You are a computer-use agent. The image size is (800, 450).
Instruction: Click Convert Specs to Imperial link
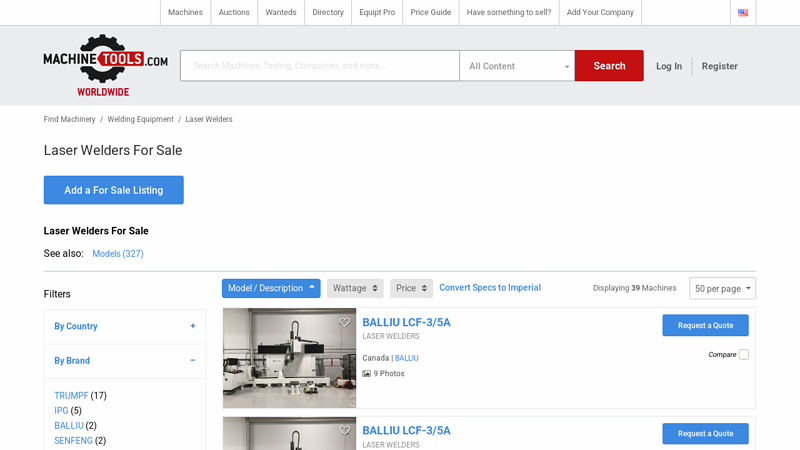coord(490,288)
